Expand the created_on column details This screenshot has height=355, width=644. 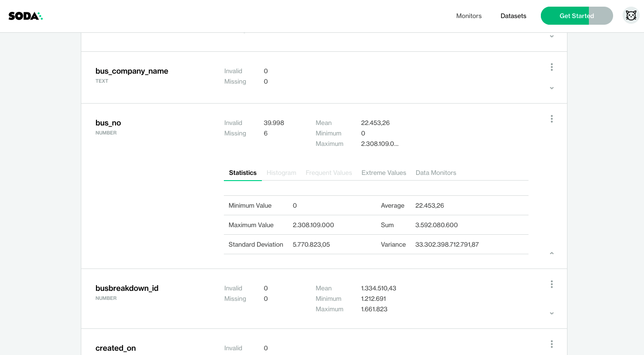click(x=551, y=354)
